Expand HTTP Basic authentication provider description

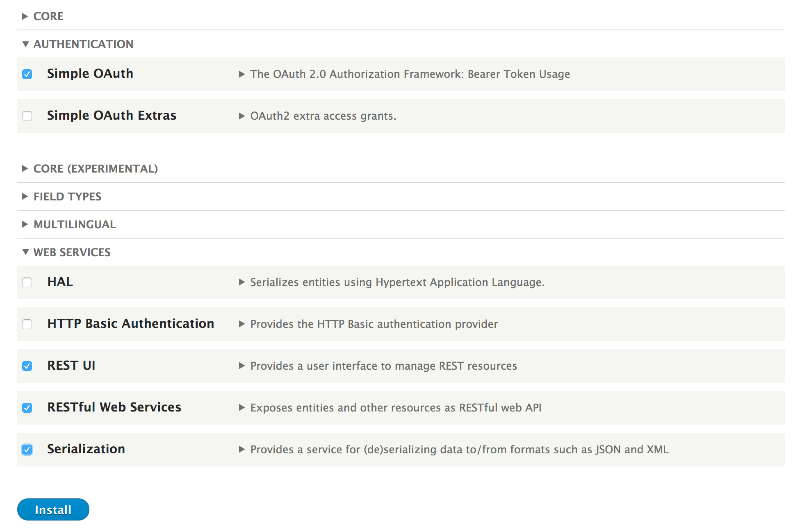click(x=242, y=324)
